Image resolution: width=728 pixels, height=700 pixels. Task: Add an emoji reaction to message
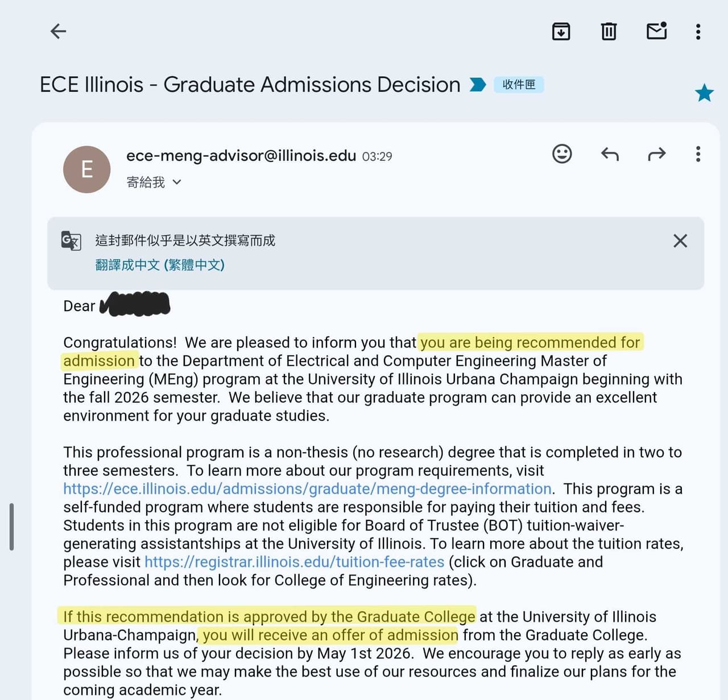coord(562,154)
